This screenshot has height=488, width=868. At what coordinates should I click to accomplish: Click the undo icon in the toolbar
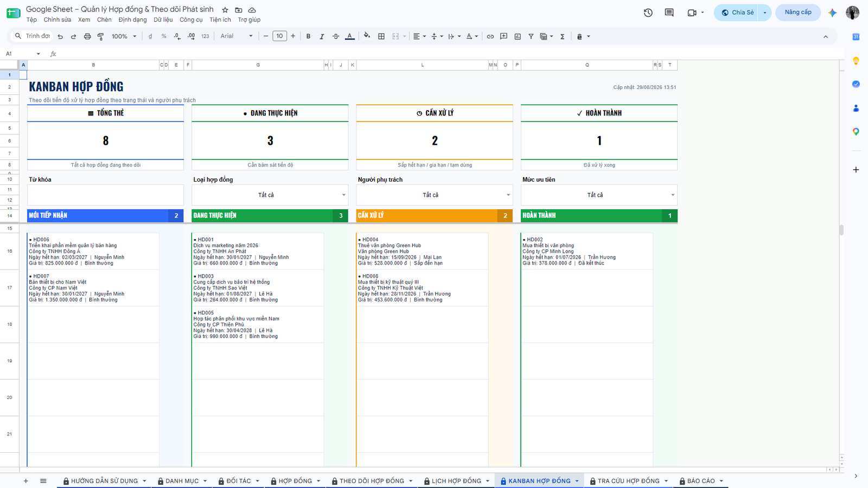point(60,36)
